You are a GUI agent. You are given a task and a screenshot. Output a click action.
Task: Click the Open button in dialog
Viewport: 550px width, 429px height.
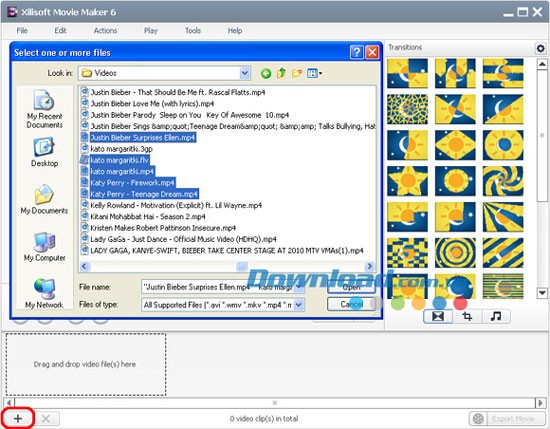click(x=351, y=287)
